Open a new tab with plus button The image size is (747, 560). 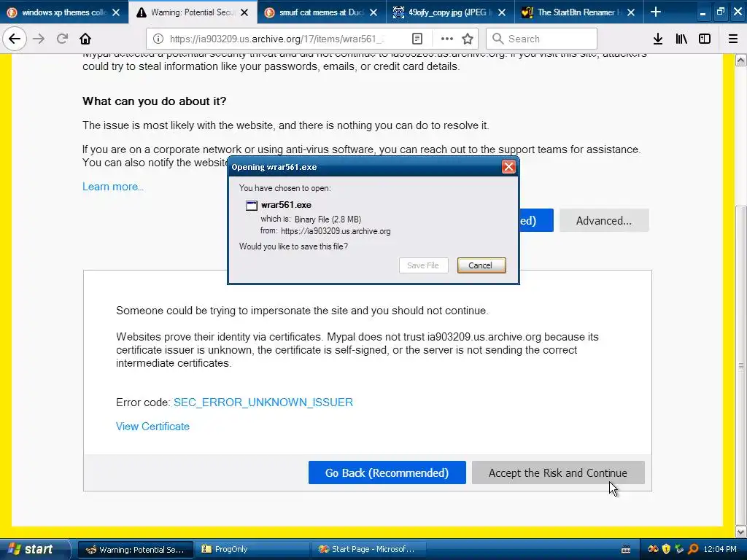(656, 12)
